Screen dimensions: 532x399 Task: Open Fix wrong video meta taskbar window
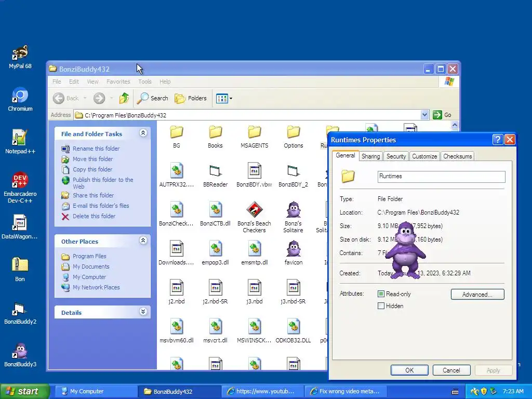click(346, 391)
